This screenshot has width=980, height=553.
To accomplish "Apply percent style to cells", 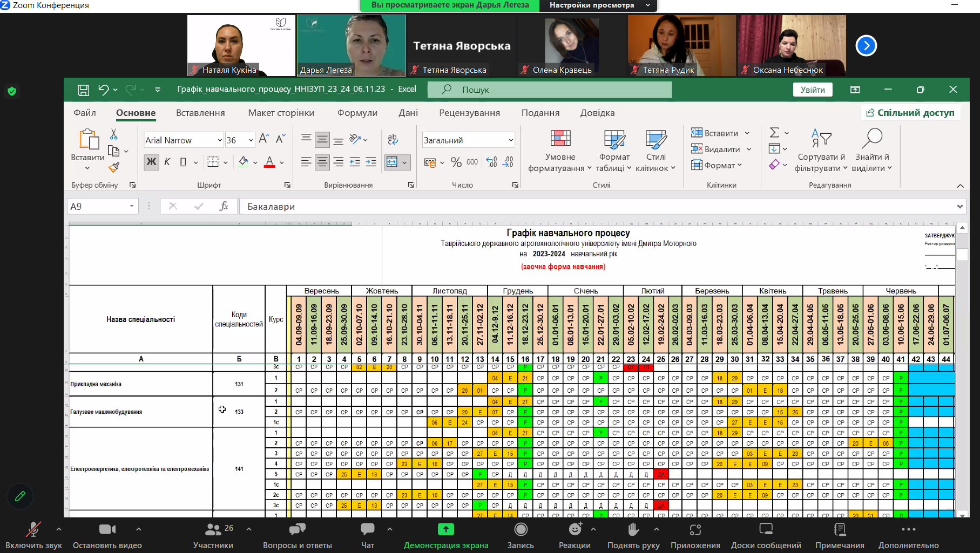I will coord(456,162).
